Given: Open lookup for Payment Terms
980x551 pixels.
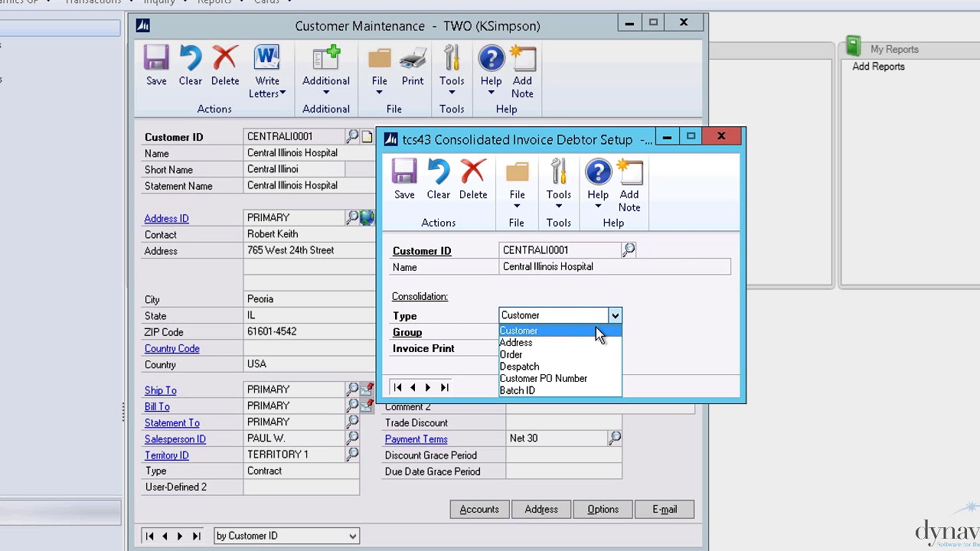Looking at the screenshot, I should click(x=615, y=438).
